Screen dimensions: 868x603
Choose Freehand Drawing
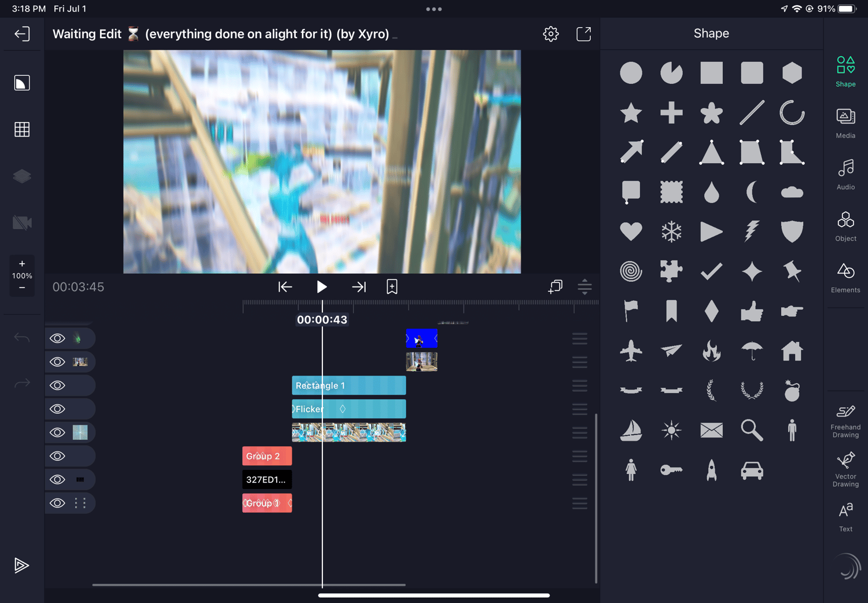click(x=845, y=421)
